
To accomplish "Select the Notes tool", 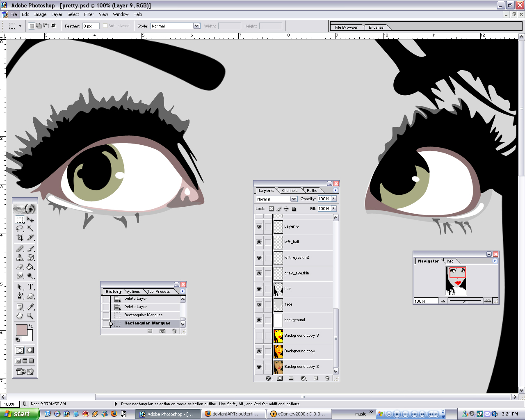I will [x=20, y=307].
